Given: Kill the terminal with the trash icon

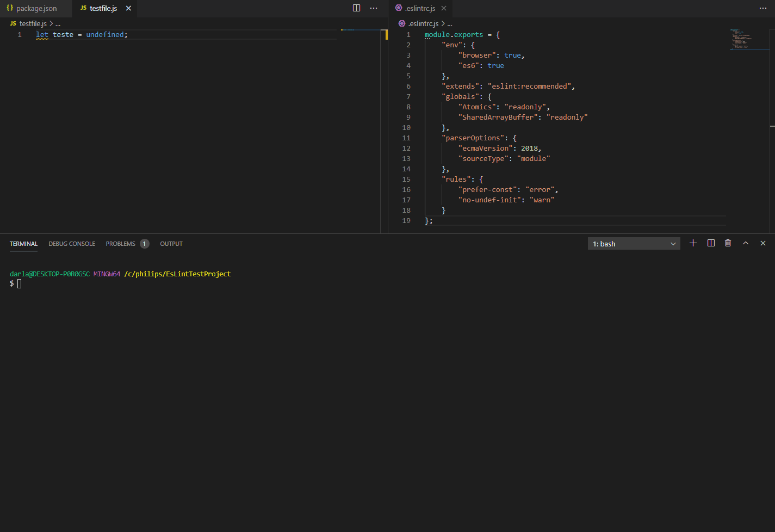Looking at the screenshot, I should [728, 243].
